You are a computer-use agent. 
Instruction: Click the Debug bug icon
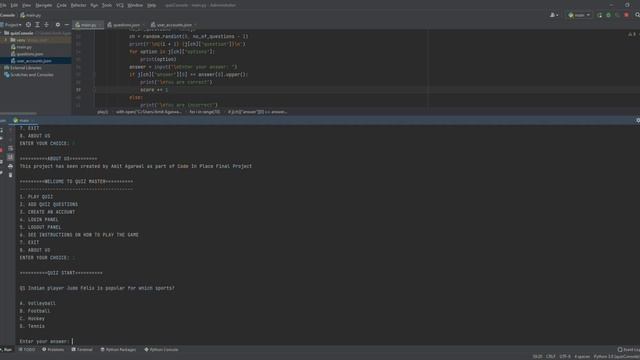click(x=608, y=15)
